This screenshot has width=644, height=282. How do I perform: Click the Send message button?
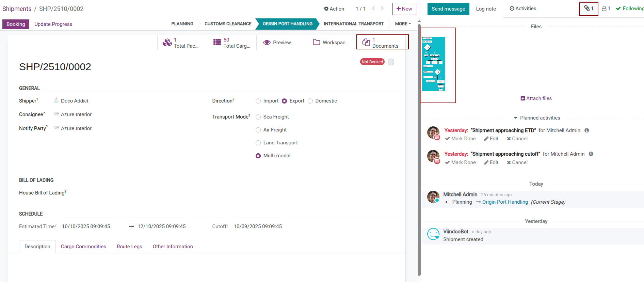coord(448,9)
